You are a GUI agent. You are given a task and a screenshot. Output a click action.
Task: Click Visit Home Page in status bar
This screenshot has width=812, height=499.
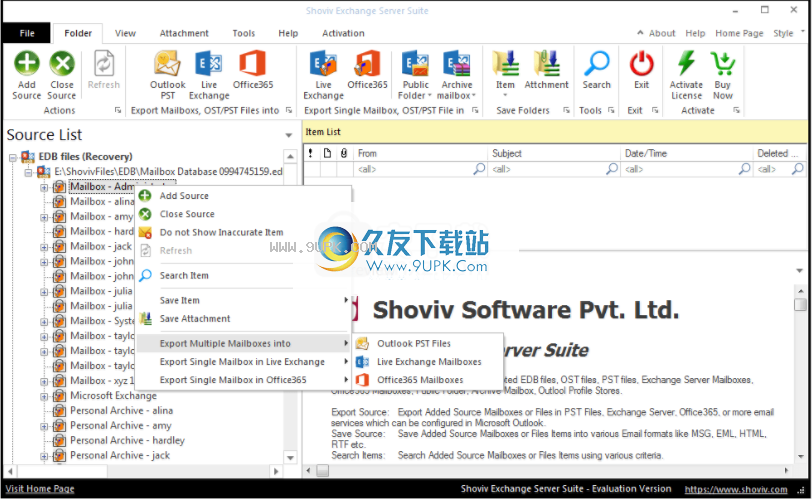(40, 489)
